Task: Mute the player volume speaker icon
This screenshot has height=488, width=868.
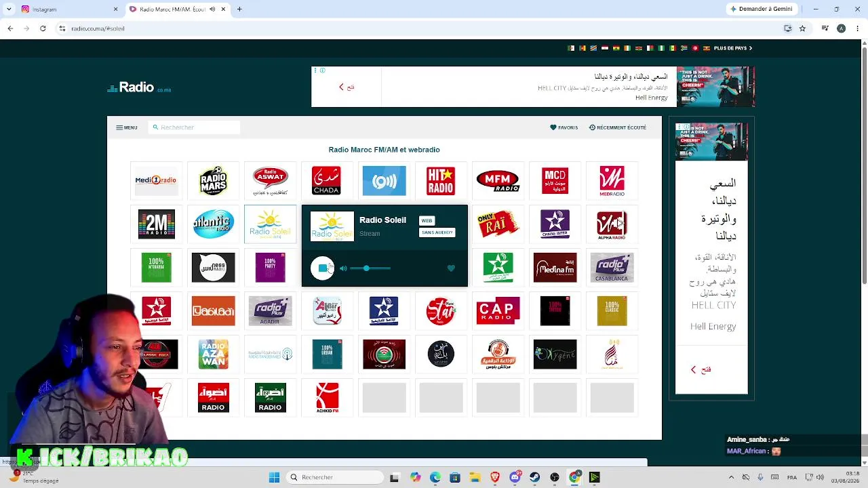Action: (343, 268)
